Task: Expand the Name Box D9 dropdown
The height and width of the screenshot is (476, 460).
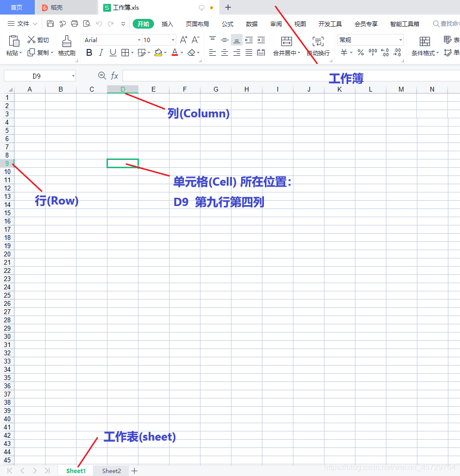Action: tap(73, 76)
